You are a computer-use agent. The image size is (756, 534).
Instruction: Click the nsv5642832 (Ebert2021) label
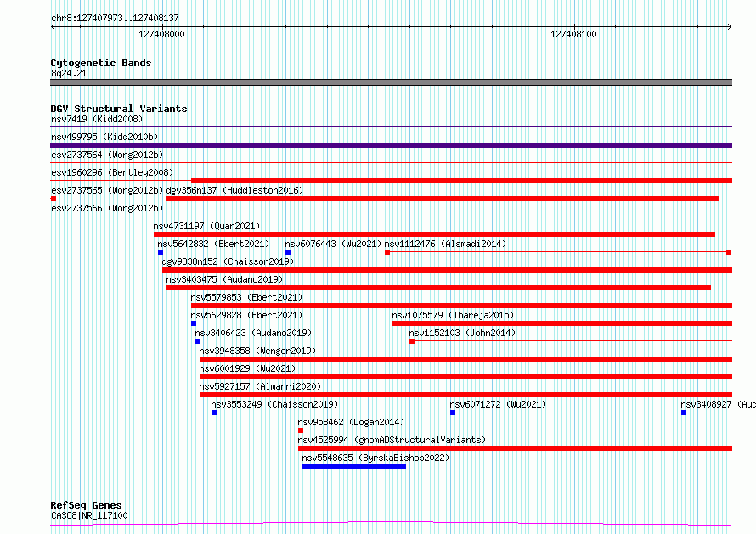(x=213, y=244)
